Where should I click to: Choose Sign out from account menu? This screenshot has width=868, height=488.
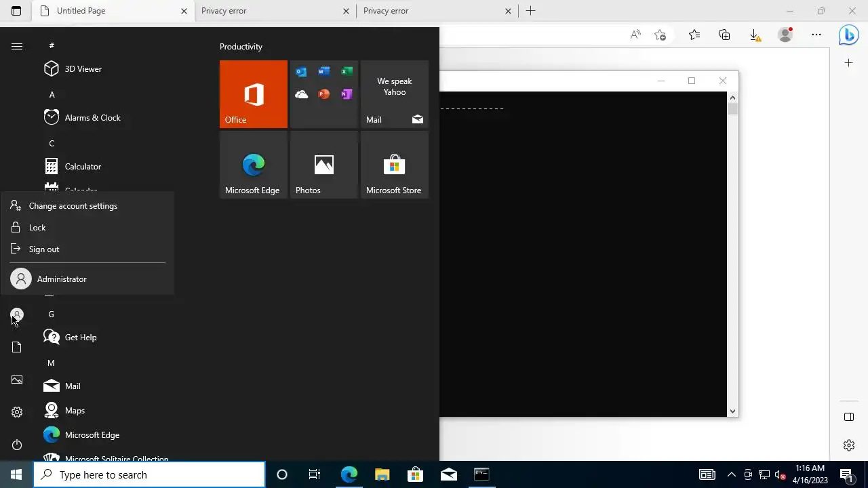[87, 249]
